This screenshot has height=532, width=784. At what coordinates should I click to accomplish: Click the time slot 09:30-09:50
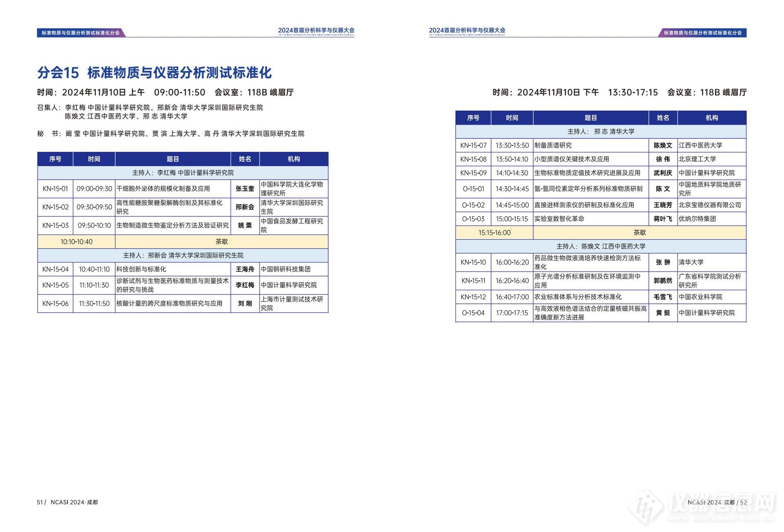[94, 207]
